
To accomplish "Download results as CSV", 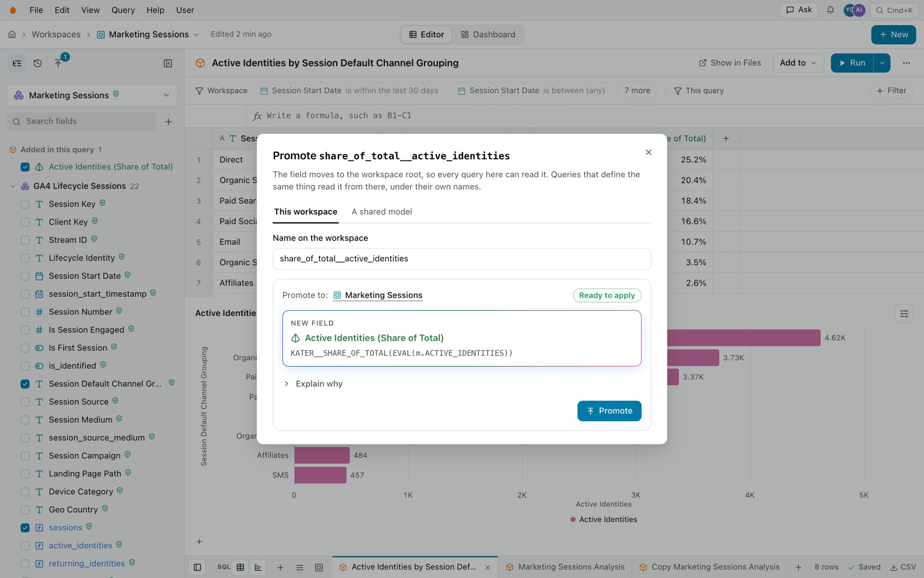I will (x=903, y=567).
